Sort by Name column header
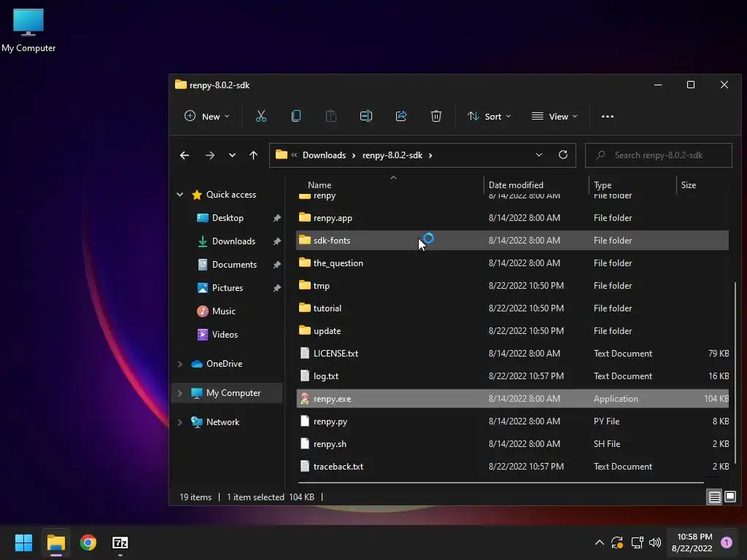Image resolution: width=747 pixels, height=560 pixels. [x=320, y=184]
